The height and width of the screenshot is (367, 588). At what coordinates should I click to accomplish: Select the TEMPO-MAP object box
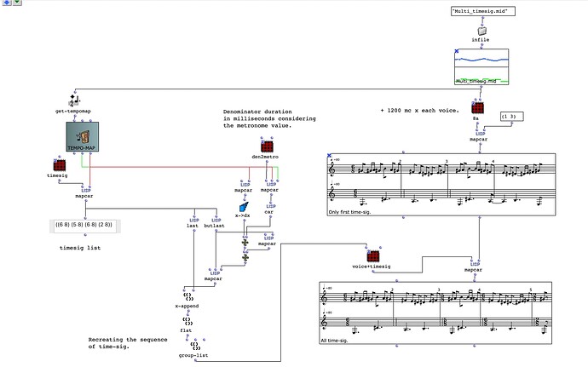coord(83,136)
